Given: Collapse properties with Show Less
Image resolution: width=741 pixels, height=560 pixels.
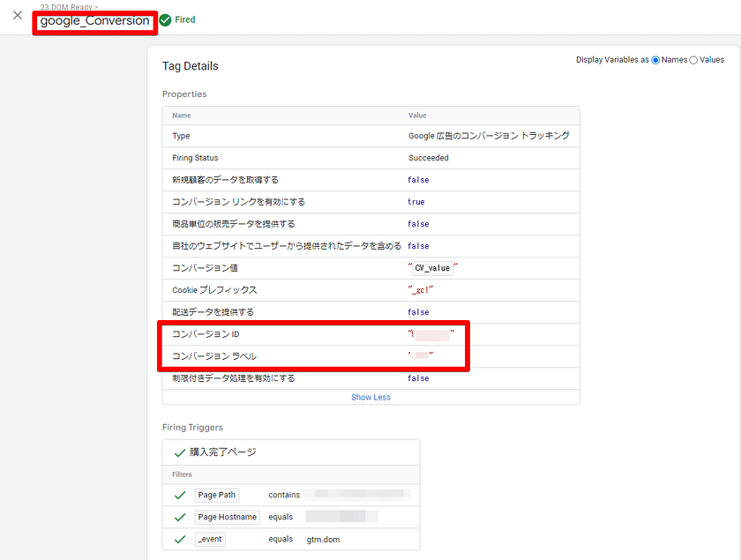Looking at the screenshot, I should [x=370, y=398].
